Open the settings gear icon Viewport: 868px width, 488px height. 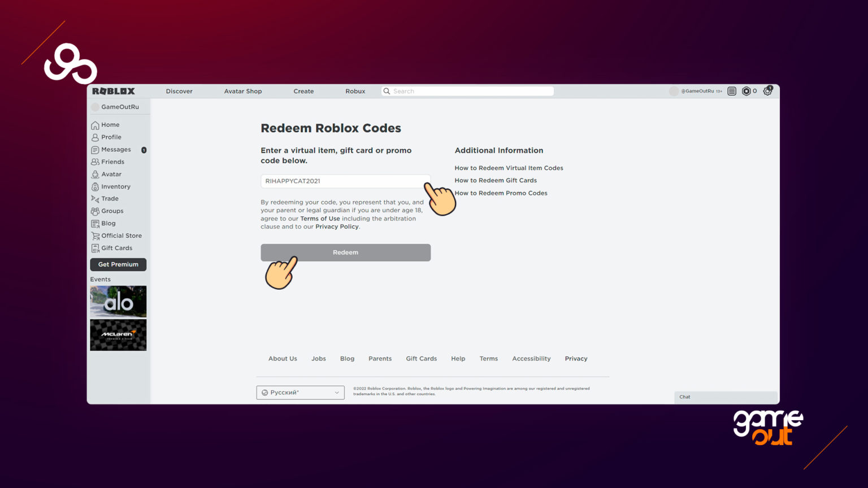coord(767,91)
